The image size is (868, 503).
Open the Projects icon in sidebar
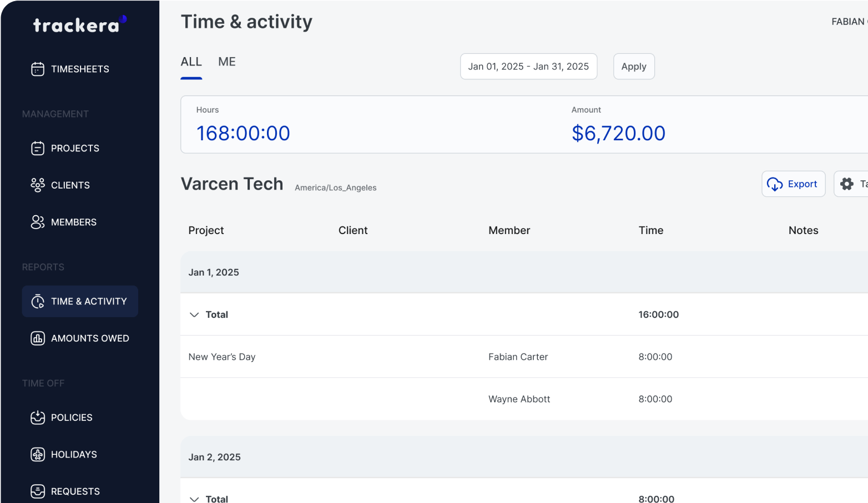[x=37, y=148]
